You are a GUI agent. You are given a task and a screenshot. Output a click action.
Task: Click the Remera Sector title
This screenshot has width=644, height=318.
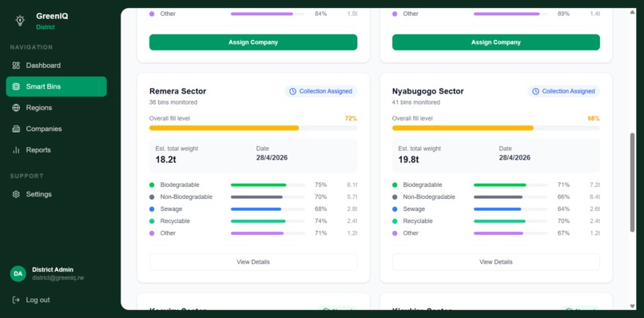coord(178,91)
